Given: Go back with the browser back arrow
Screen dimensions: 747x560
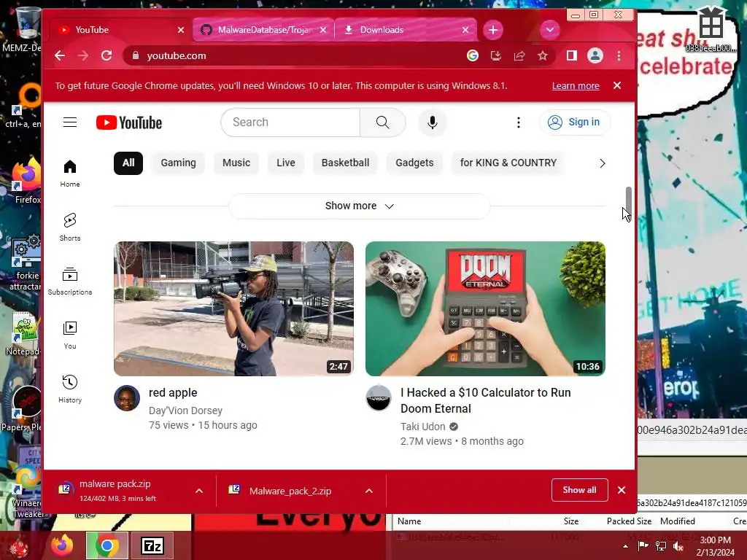Looking at the screenshot, I should pyautogui.click(x=60, y=55).
